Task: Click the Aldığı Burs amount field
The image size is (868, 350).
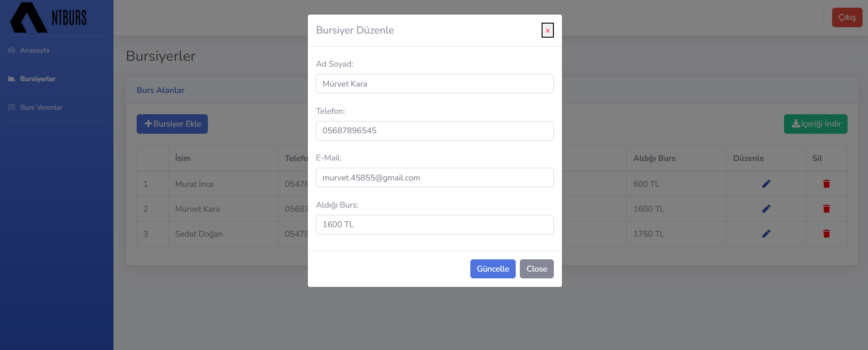Action: point(434,224)
